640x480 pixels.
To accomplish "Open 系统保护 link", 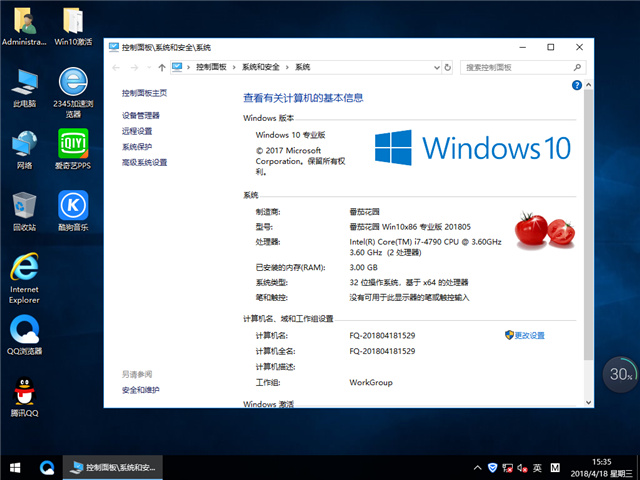I will pyautogui.click(x=137, y=147).
